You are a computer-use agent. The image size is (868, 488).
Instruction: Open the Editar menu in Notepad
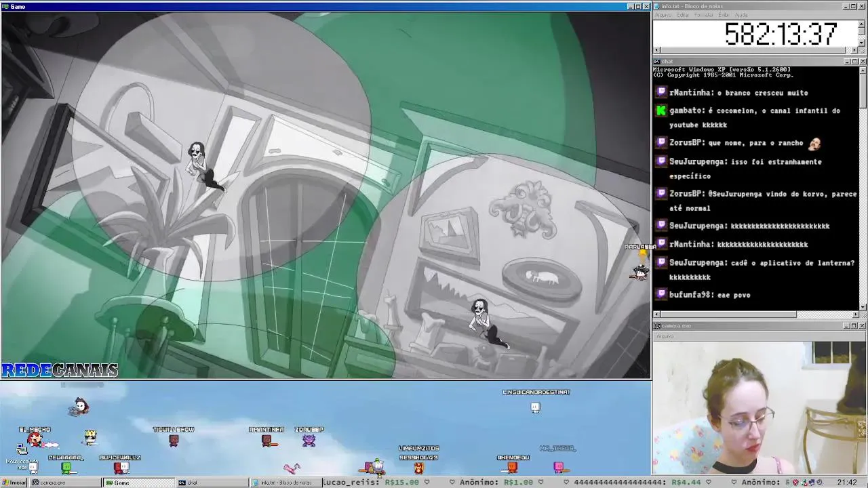tap(682, 15)
